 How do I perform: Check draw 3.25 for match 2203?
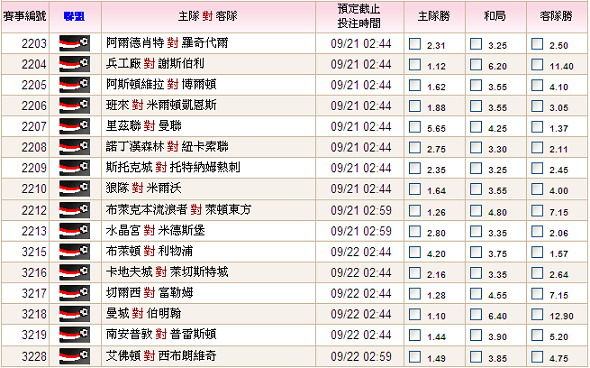tap(476, 44)
